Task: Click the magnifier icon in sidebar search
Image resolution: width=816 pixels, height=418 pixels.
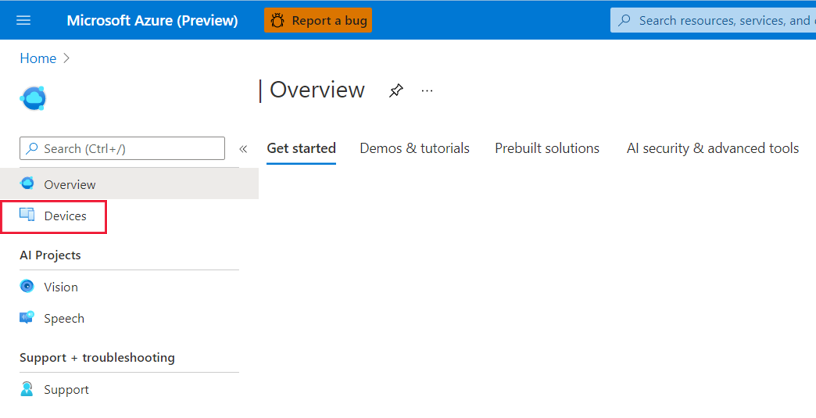Action: [32, 148]
